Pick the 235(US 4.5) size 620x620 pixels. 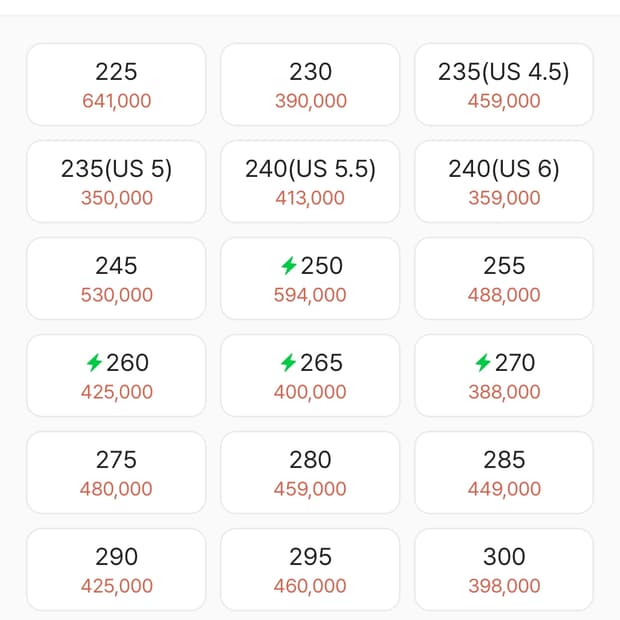tap(503, 84)
